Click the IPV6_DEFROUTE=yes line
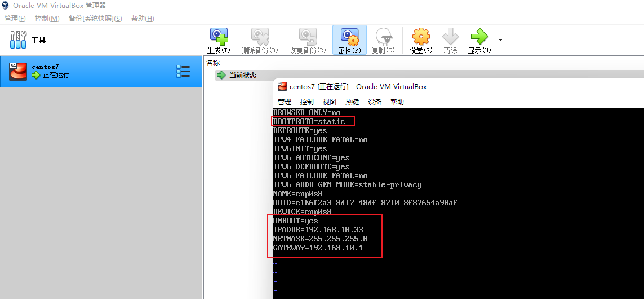The height and width of the screenshot is (299, 644). click(312, 166)
